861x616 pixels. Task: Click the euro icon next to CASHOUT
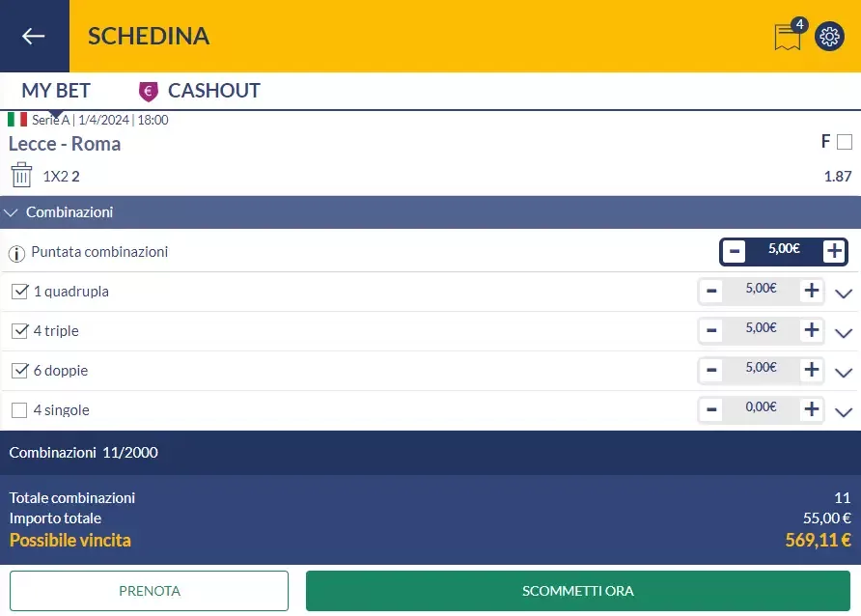click(x=147, y=91)
